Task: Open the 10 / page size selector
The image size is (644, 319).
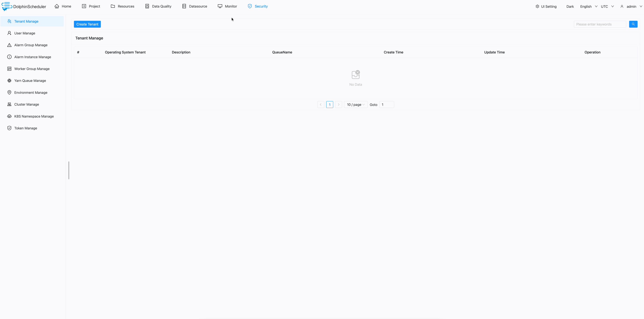Action: tap(355, 105)
